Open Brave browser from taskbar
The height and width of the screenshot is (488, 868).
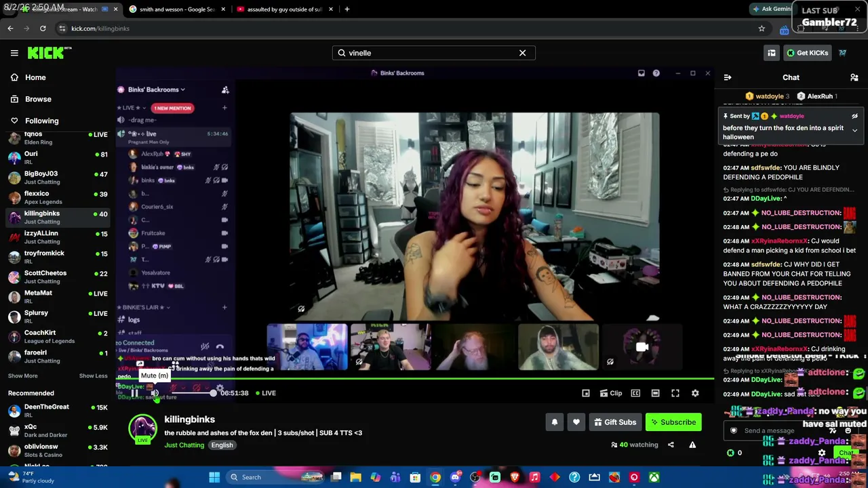coord(515,477)
